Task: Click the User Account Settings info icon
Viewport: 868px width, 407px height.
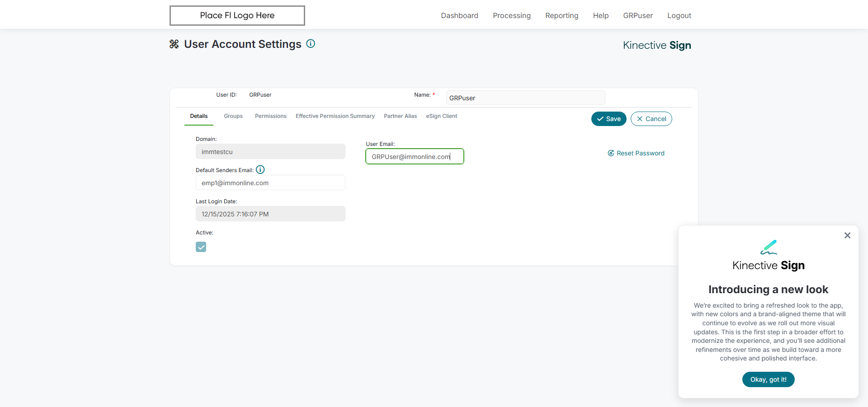Action: [x=311, y=44]
